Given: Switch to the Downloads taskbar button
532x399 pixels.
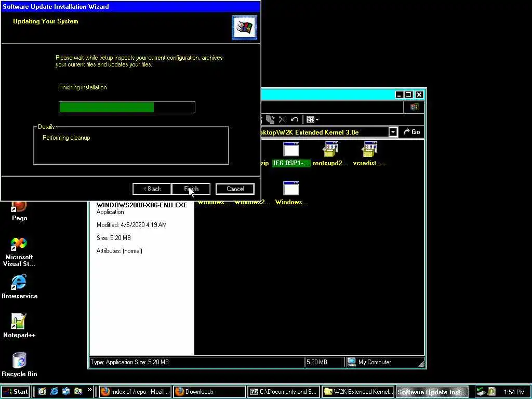Looking at the screenshot, I should [209, 392].
